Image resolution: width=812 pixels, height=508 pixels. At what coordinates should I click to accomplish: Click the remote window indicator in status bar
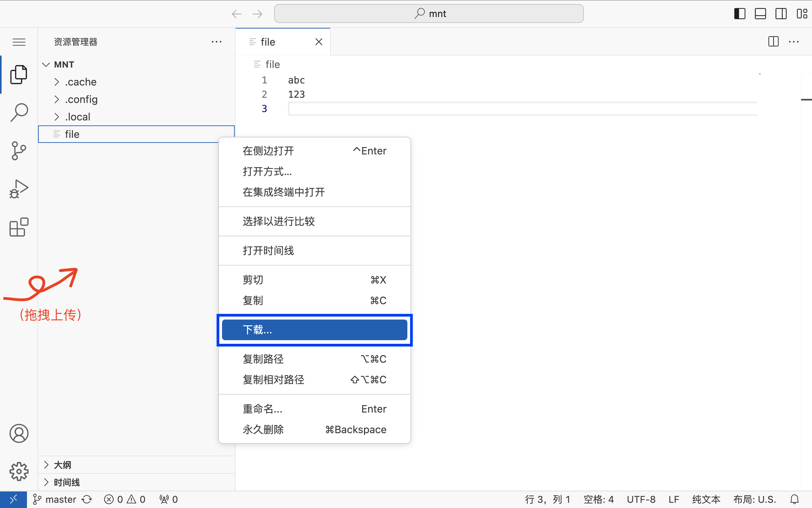click(x=13, y=500)
